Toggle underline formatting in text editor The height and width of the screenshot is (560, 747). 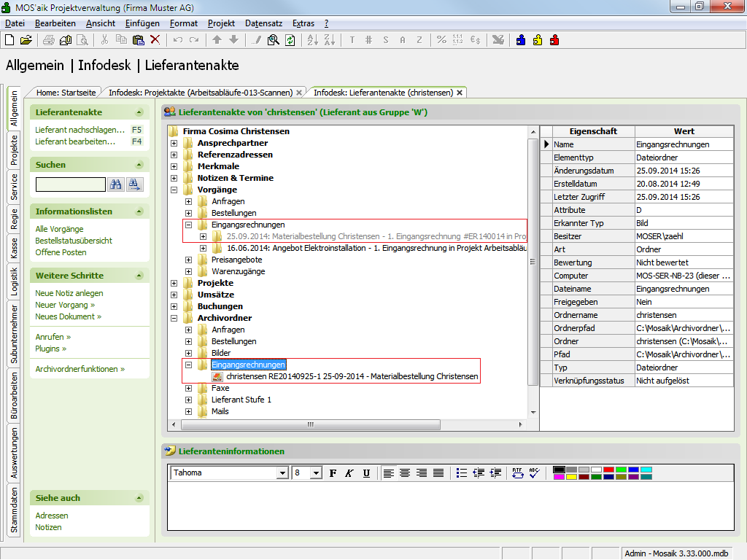pos(366,473)
